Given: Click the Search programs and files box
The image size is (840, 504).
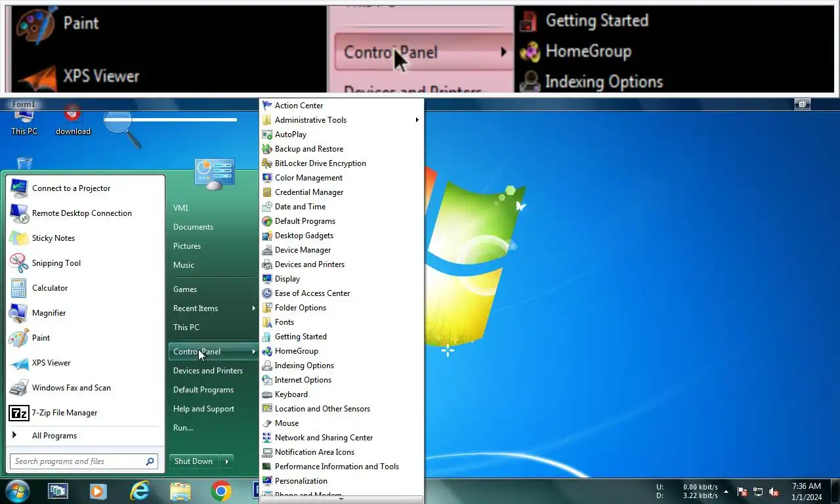Looking at the screenshot, I should click(84, 461).
